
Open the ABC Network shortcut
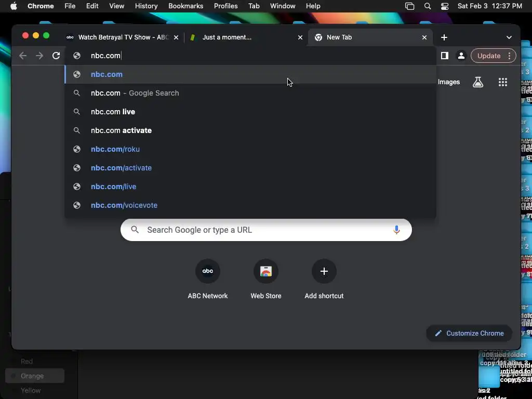click(208, 279)
